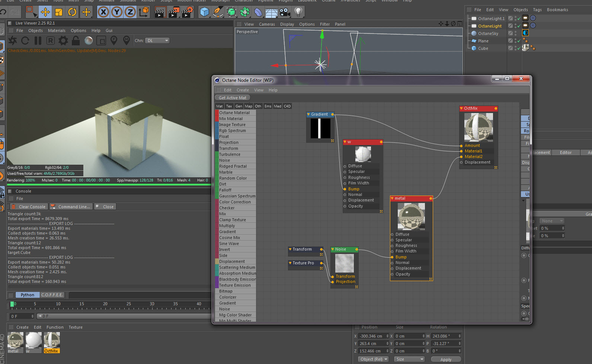Image resolution: width=592 pixels, height=364 pixels.
Task: Click OctaneSky environment tag icon
Action: [525, 33]
